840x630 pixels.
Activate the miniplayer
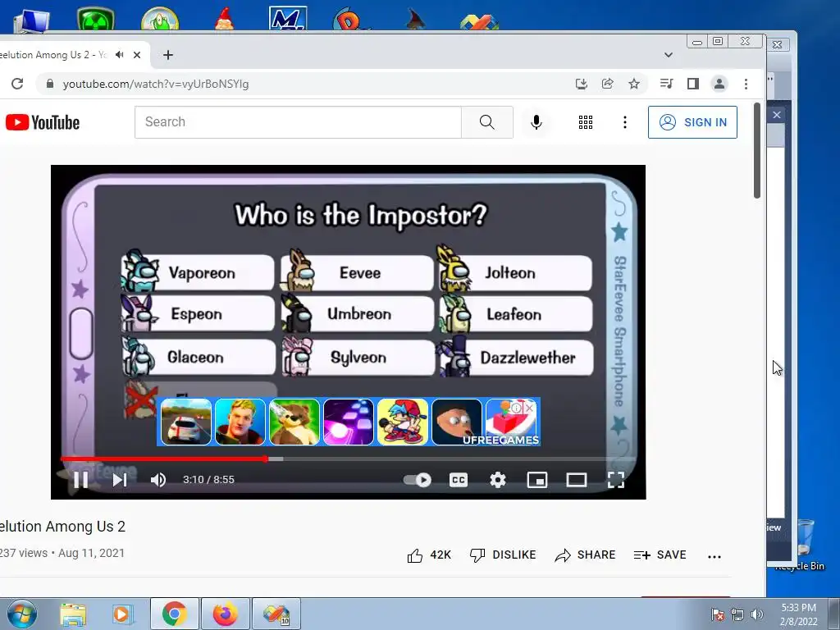[536, 479]
